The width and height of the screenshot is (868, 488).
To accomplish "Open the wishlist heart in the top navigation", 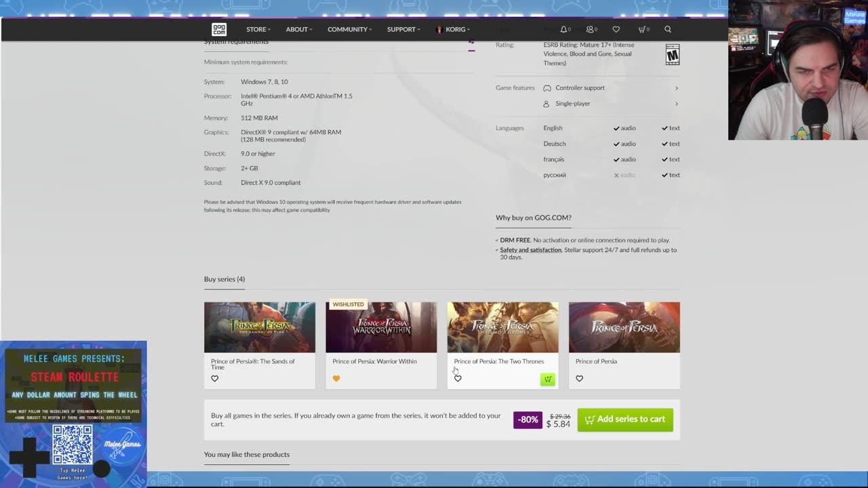I will pos(616,29).
